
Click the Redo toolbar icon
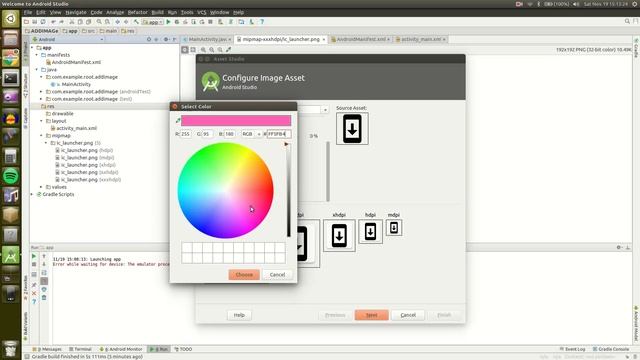pyautogui.click(x=62, y=22)
